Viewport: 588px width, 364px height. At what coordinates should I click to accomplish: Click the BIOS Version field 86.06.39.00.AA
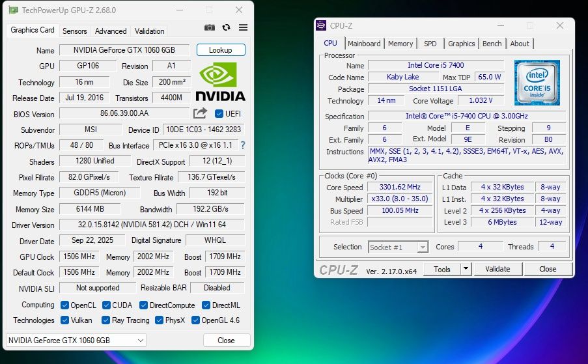pos(124,113)
